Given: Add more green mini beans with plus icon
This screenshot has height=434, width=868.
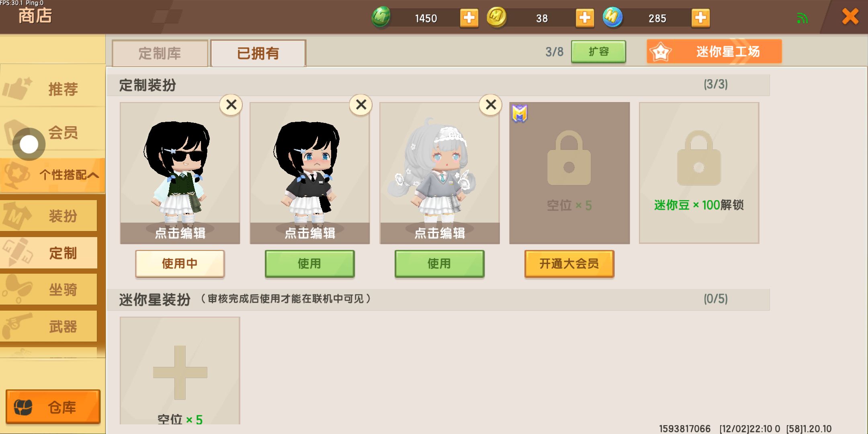Looking at the screenshot, I should point(469,18).
